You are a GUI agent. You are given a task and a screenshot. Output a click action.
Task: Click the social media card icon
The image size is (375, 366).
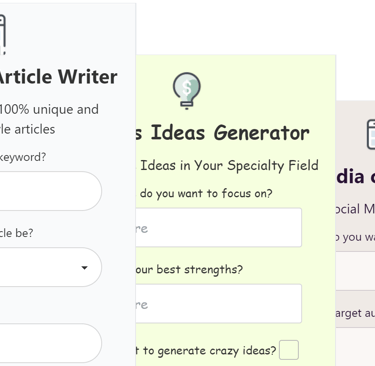pos(371,134)
